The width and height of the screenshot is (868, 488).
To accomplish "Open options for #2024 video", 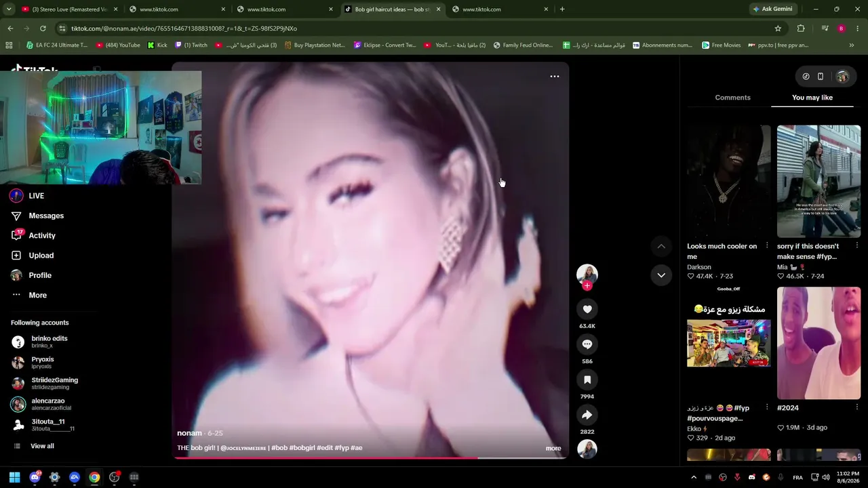I will point(856,407).
